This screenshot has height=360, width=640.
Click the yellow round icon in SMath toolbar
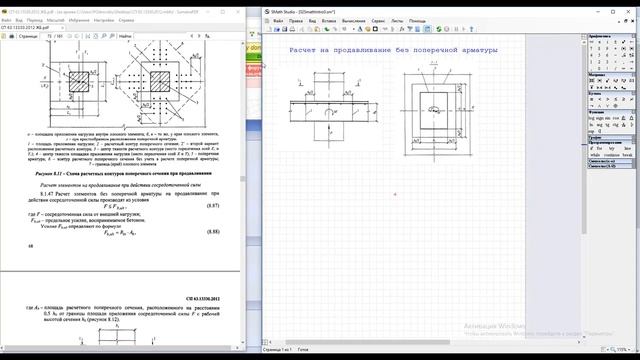367,29
